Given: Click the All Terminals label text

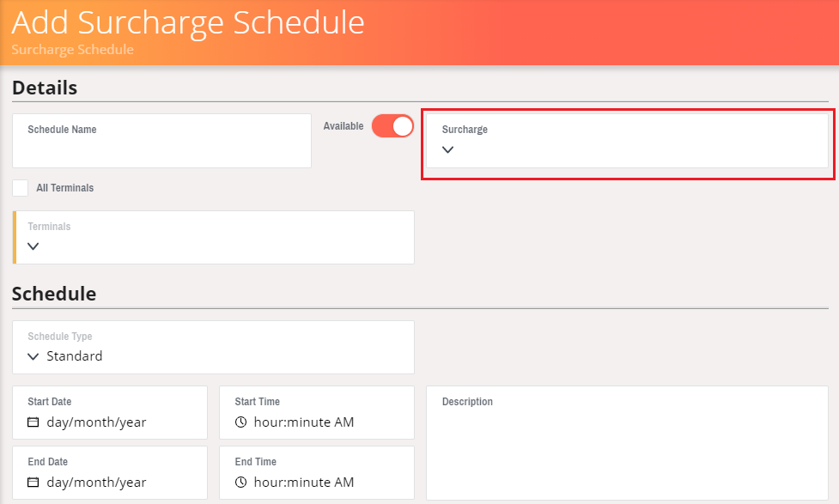Looking at the screenshot, I should click(x=64, y=188).
